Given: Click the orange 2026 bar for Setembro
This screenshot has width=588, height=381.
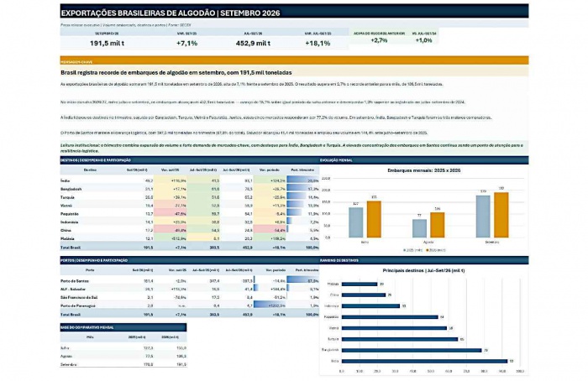Looking at the screenshot, I should [x=501, y=215].
